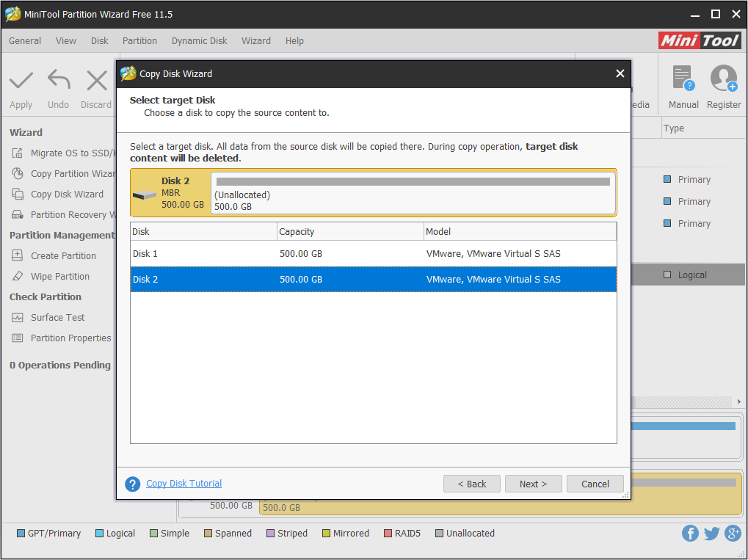Open the Copy Disk Tutorial link
The width and height of the screenshot is (748, 560).
coord(184,483)
